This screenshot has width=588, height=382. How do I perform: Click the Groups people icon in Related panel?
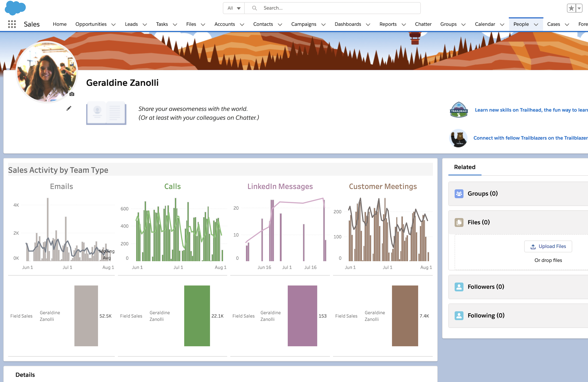pyautogui.click(x=459, y=194)
